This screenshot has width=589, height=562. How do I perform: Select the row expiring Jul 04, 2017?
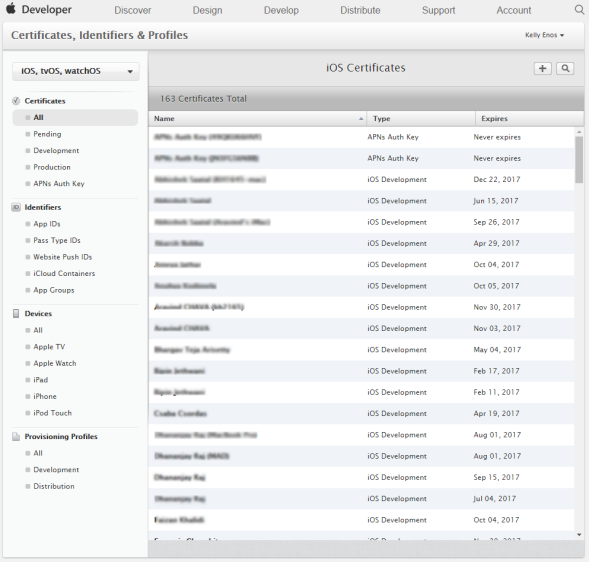click(x=361, y=499)
